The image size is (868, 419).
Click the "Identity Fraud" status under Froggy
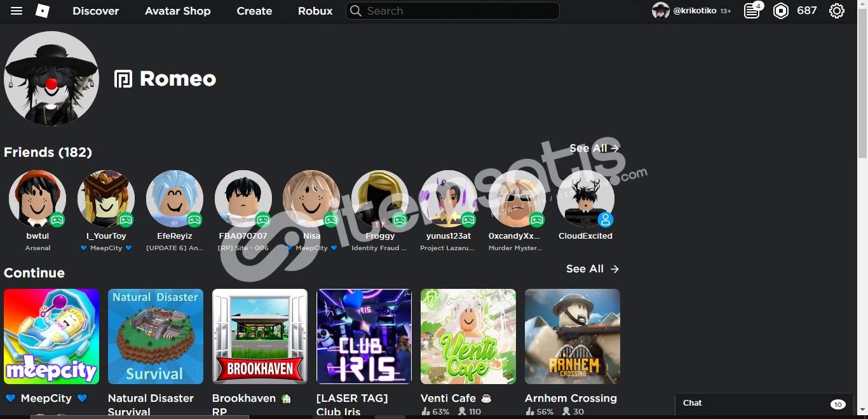[x=379, y=248]
